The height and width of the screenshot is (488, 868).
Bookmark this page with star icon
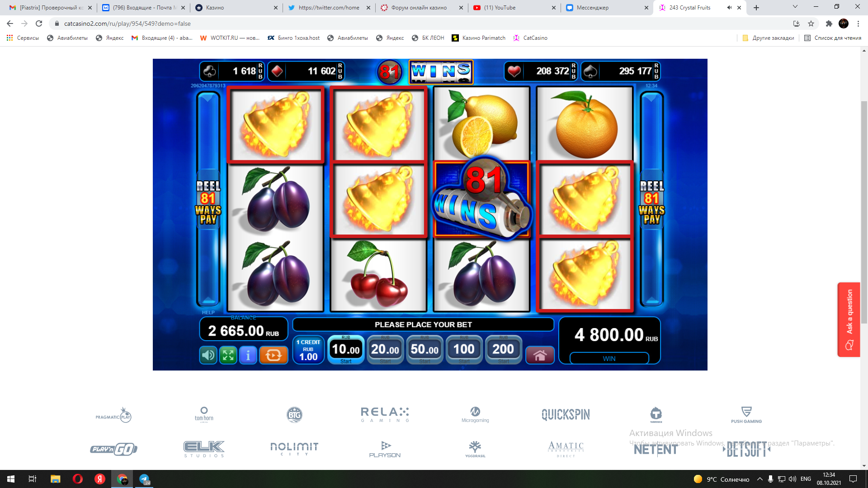811,23
